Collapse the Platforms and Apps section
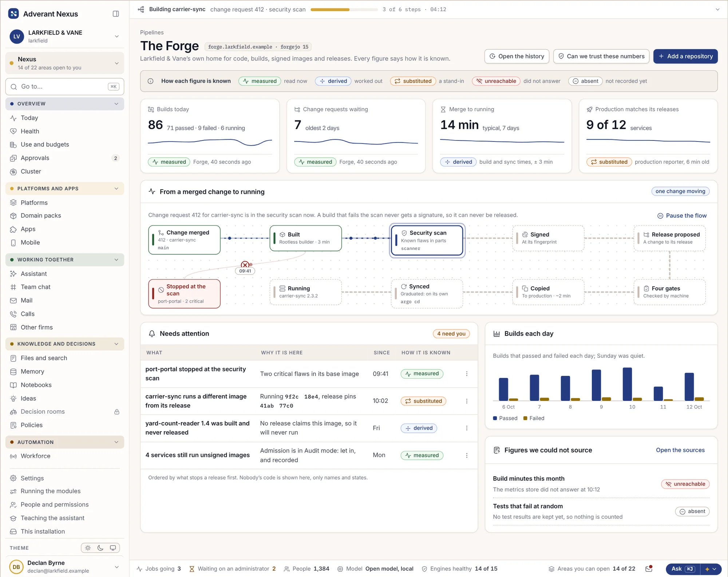The height and width of the screenshot is (577, 728). [116, 188]
